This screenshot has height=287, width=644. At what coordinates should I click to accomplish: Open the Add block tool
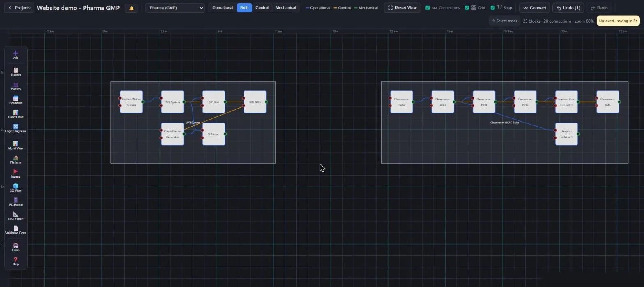[16, 55]
